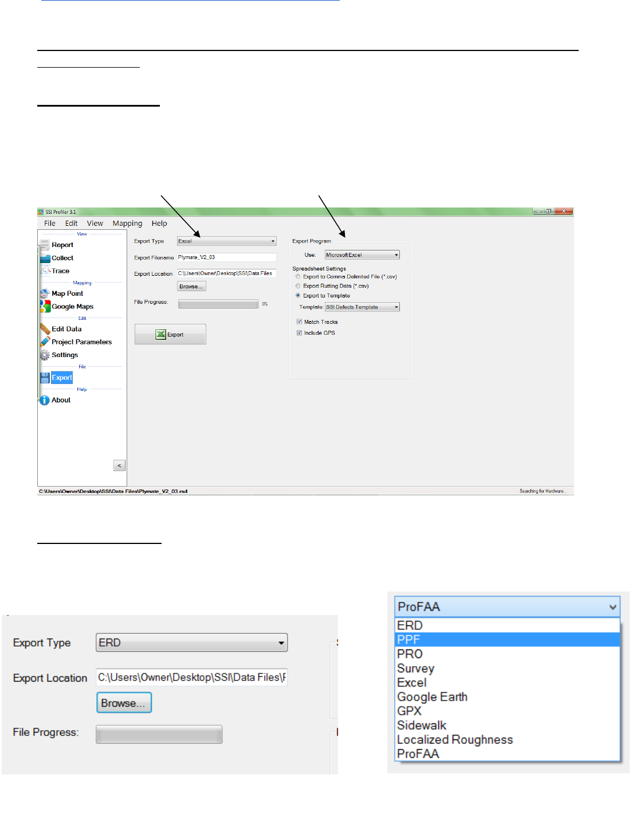The height and width of the screenshot is (830, 644).
Task: Open the Export Type dropdown showing Excel
Action: pyautogui.click(x=226, y=241)
